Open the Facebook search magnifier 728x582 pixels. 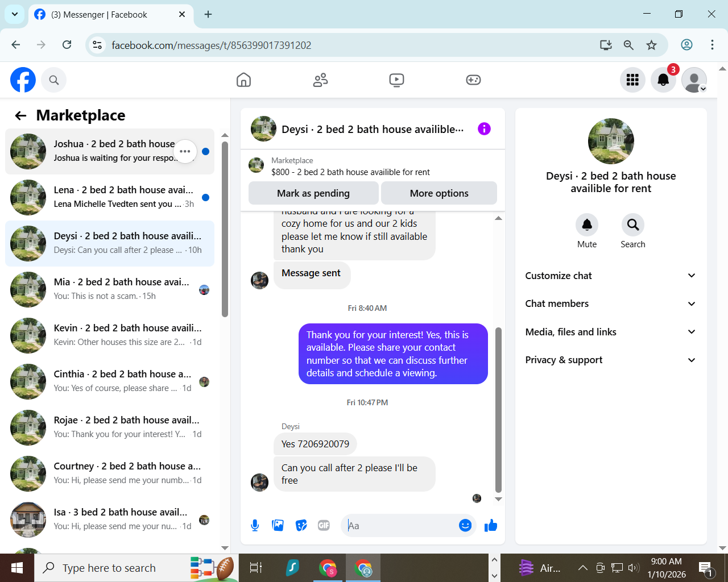[54, 80]
